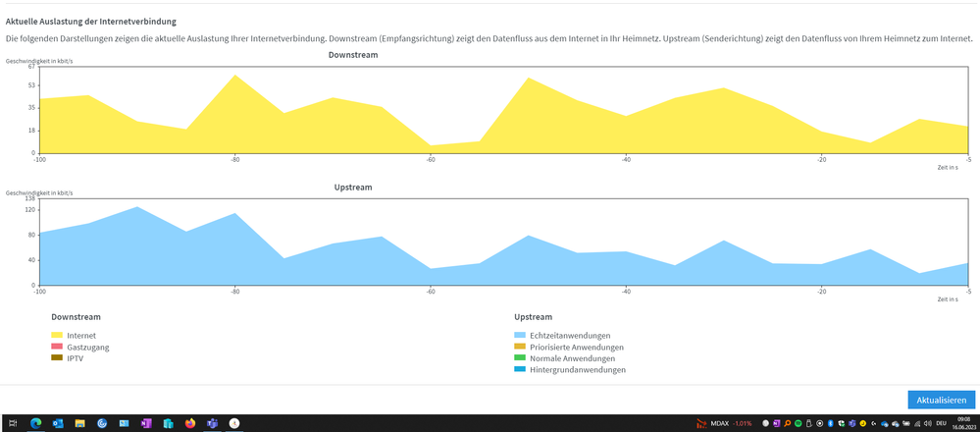
Task: Open the white round app taskbar icon
Action: click(234, 423)
